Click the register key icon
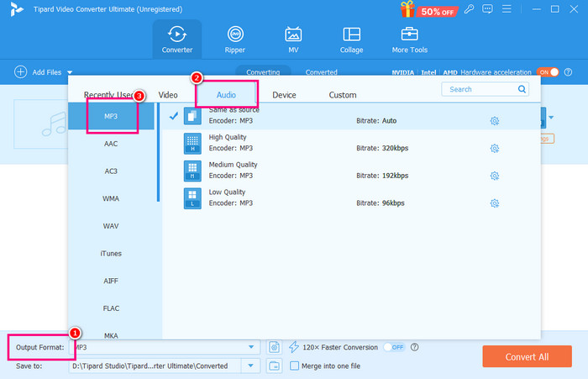588x379 pixels. [x=468, y=9]
